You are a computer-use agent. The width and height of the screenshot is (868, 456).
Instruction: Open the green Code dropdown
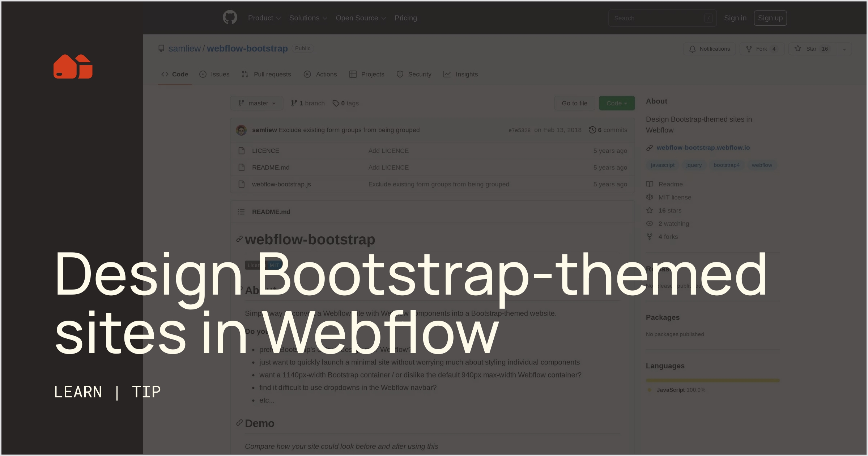click(617, 103)
